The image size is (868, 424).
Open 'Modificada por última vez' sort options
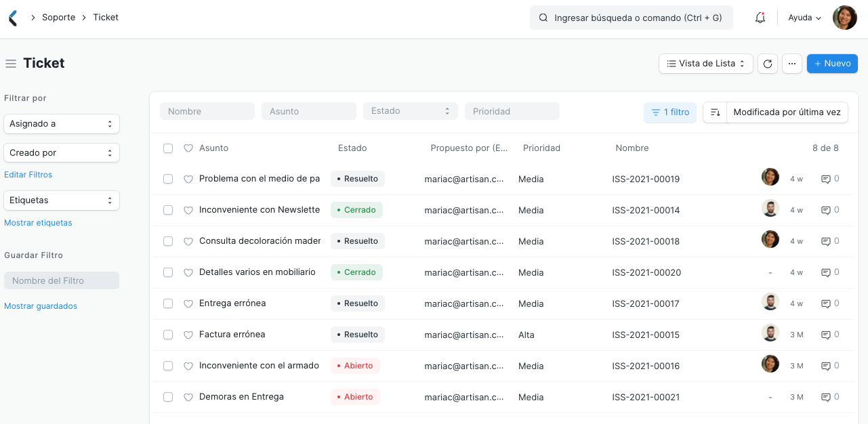[787, 112]
